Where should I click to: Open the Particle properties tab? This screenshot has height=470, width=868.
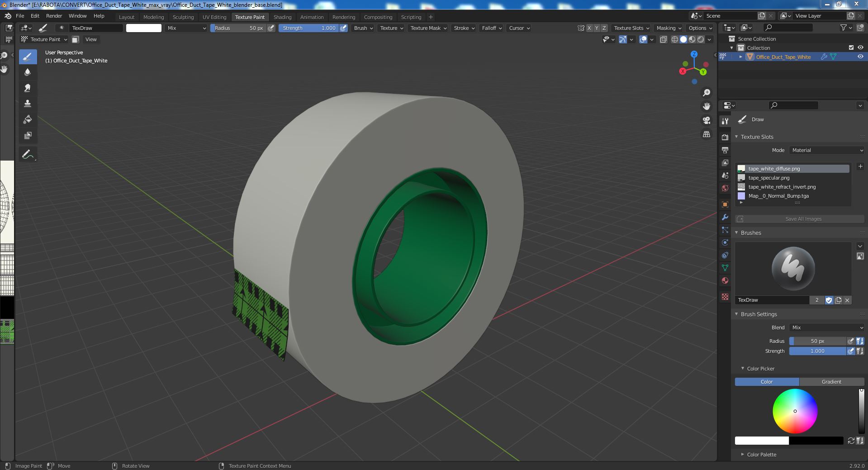(x=725, y=230)
